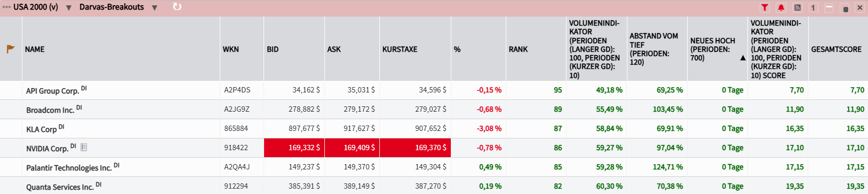868x194 pixels.
Task: Expand the Darvas-Breakouts dropdown arrow
Action: coord(154,8)
